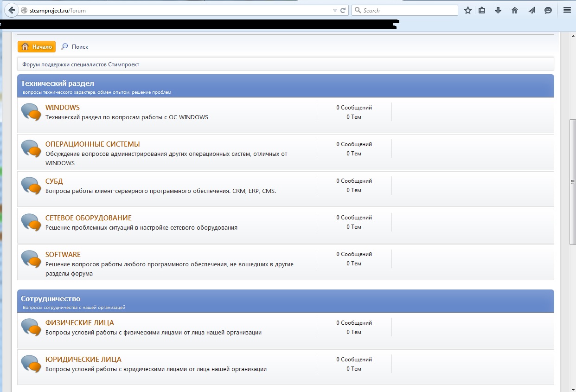The height and width of the screenshot is (392, 576).
Task: Click Форум поддержки специалистов Стимпроект text
Action: [81, 64]
